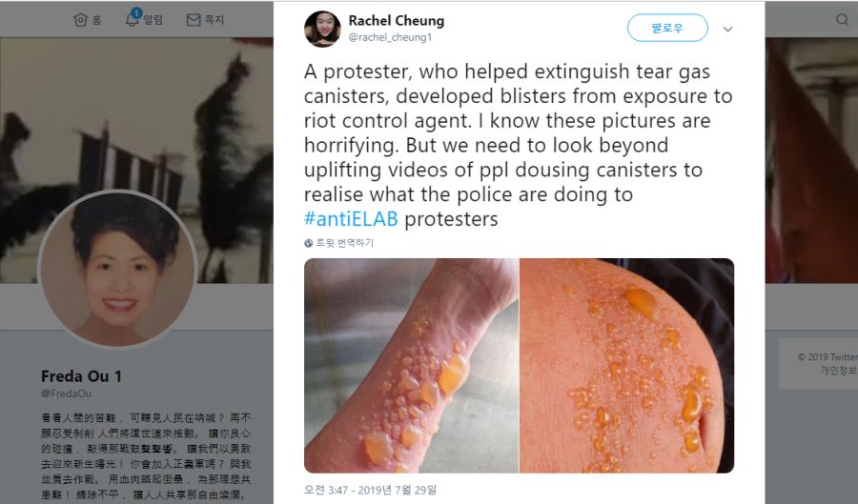This screenshot has height=504, width=858.
Task: Follow Rachel Cheung with the 팔로우 button
Action: coord(667,28)
